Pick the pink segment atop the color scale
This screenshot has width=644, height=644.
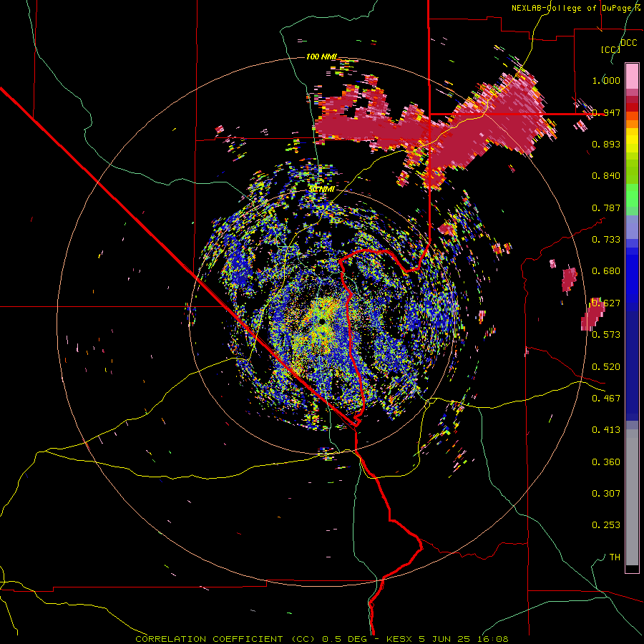pyautogui.click(x=632, y=77)
